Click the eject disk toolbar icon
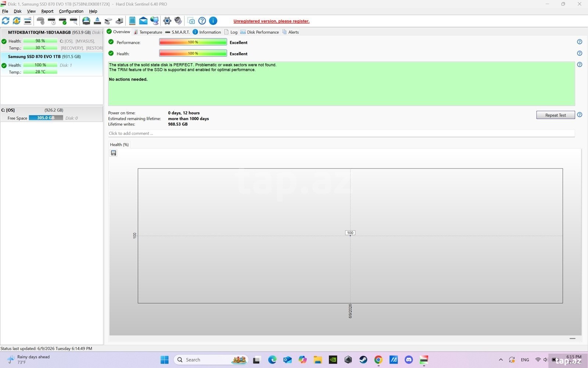 click(x=97, y=21)
